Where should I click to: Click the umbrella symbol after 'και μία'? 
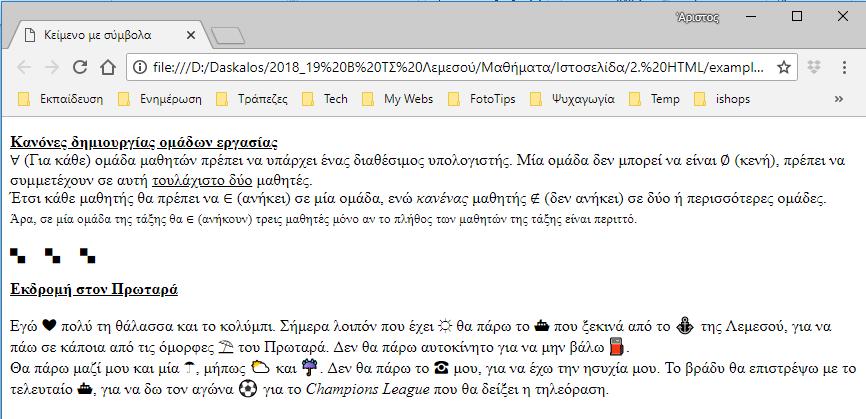click(188, 369)
